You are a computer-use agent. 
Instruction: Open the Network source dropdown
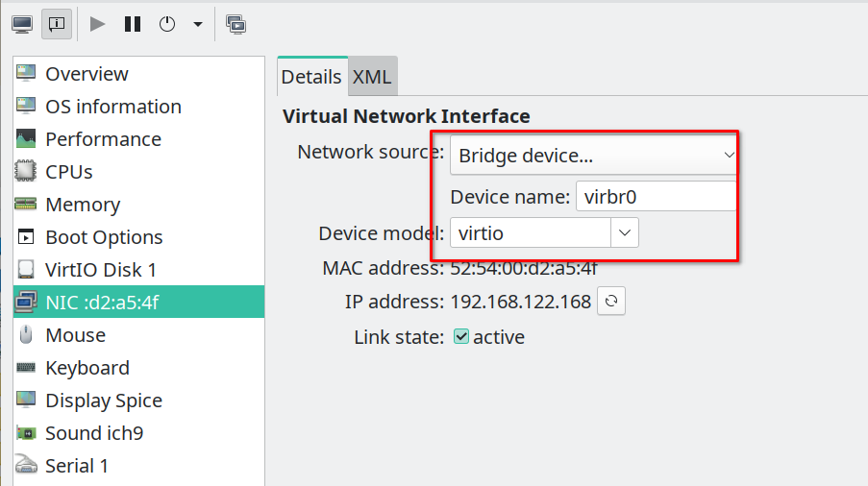click(x=593, y=155)
